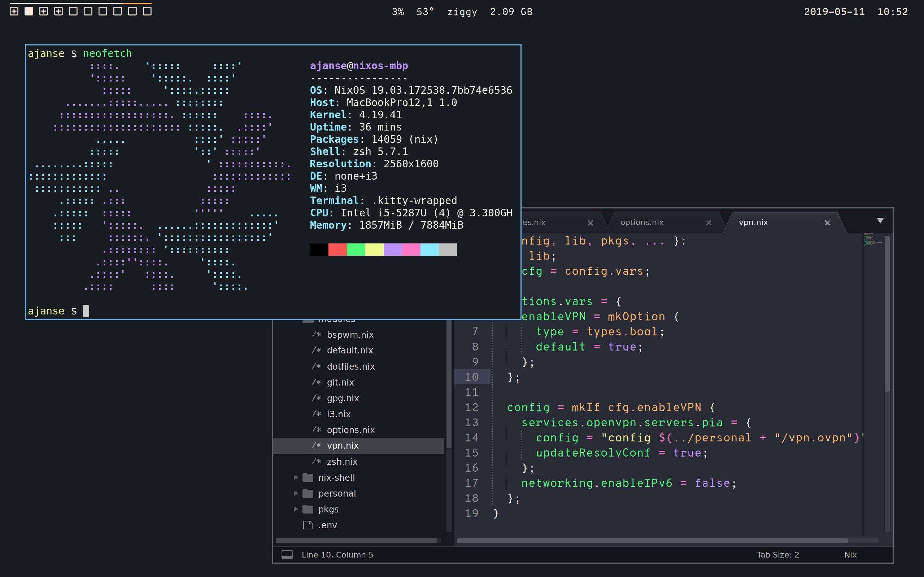The width and height of the screenshot is (924, 577).
Task: Open zsh.nix in the sidebar
Action: (x=342, y=462)
